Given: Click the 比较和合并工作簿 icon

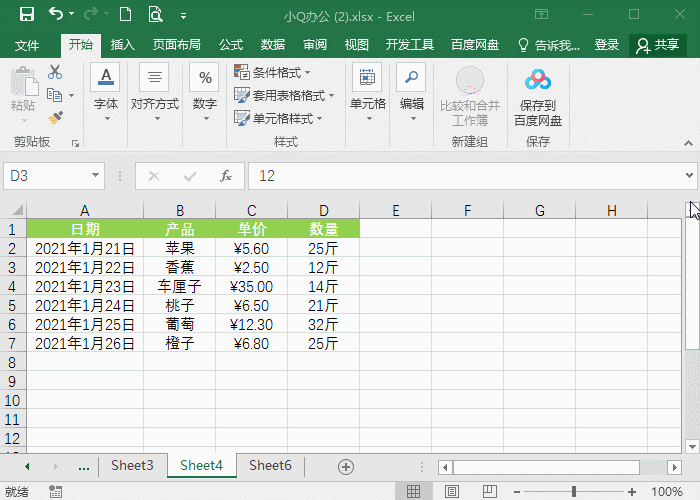Looking at the screenshot, I should [470, 81].
